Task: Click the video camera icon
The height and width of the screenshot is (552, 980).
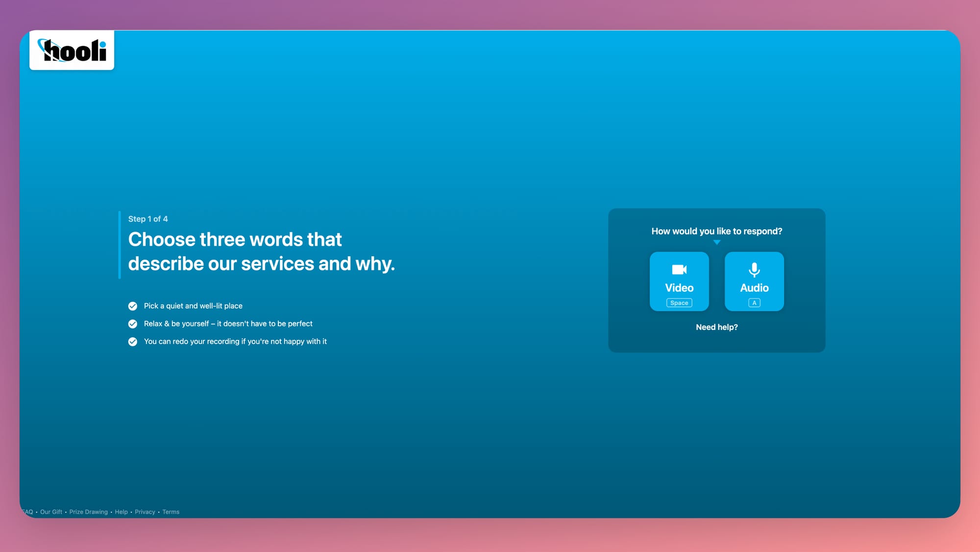Action: 679,270
